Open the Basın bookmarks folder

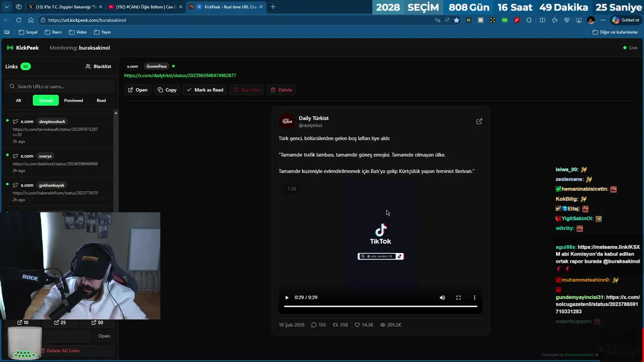(x=53, y=32)
